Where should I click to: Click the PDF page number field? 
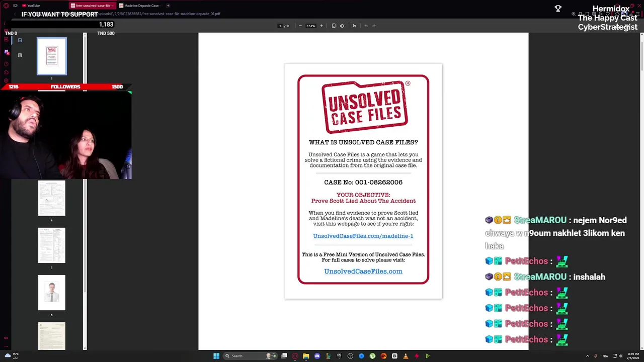coord(280,26)
